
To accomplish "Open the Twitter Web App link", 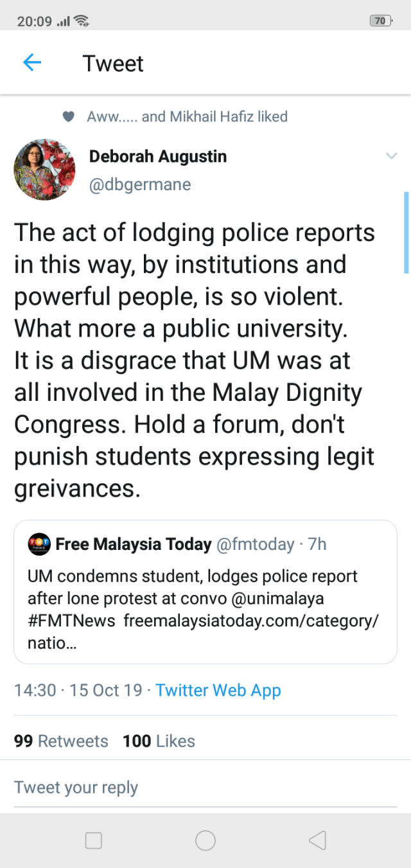I will [x=218, y=691].
